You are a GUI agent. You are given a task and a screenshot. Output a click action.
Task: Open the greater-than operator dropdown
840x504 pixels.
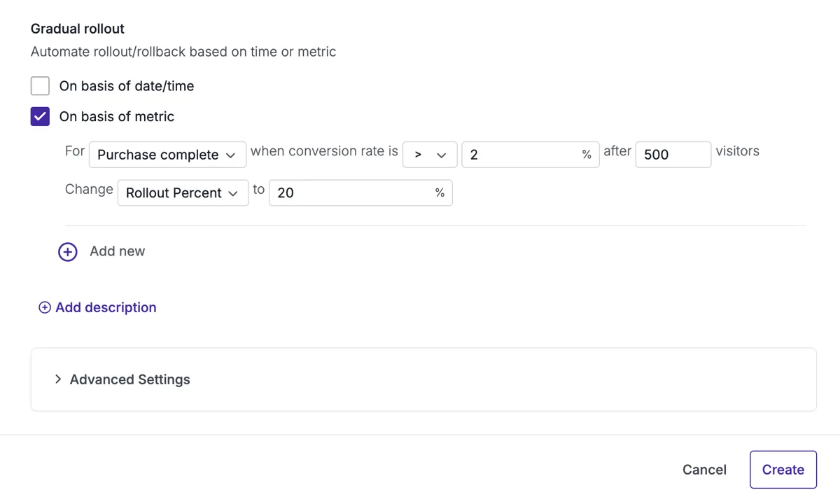point(430,155)
